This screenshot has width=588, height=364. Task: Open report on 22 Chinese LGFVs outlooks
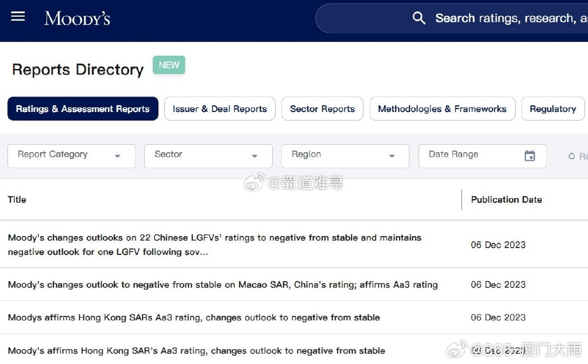pyautogui.click(x=215, y=245)
